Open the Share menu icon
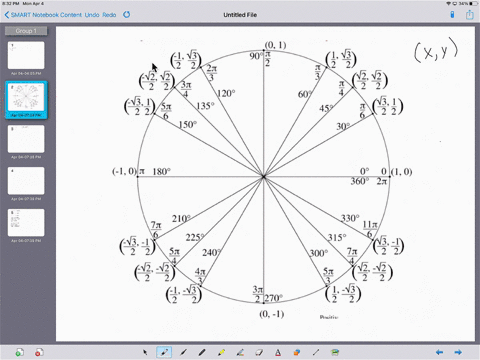 (x=470, y=15)
